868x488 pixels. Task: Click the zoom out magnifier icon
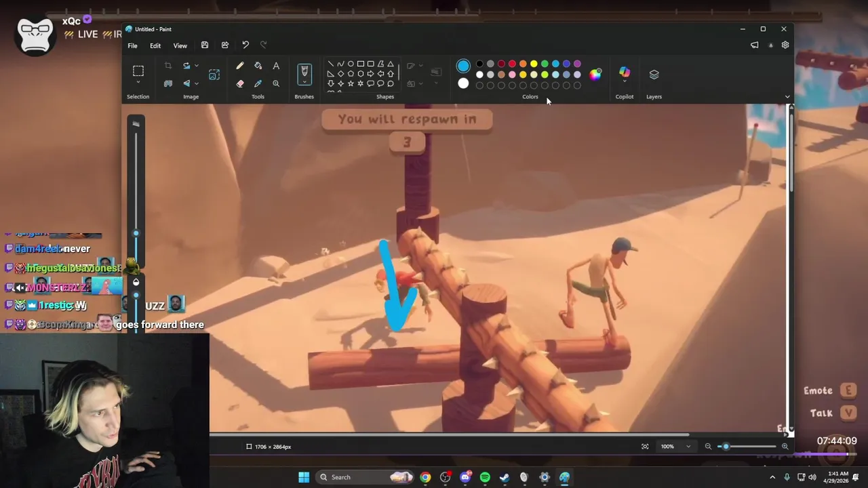708,447
